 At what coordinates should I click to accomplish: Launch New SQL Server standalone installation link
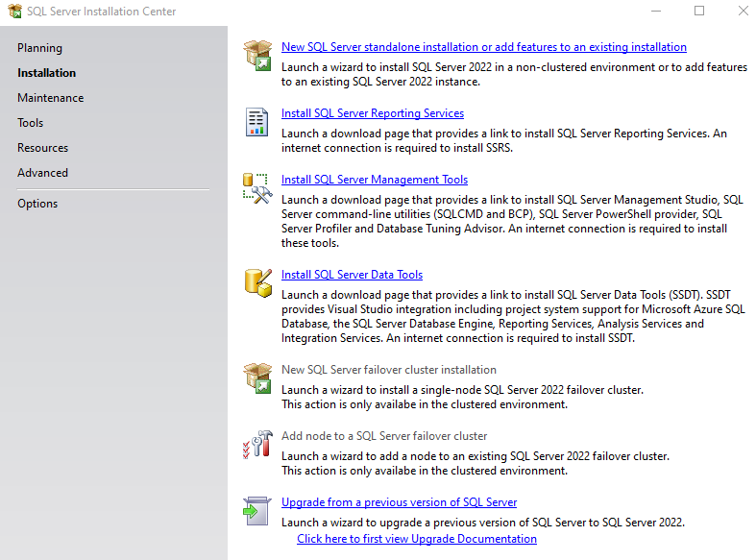pyautogui.click(x=483, y=47)
